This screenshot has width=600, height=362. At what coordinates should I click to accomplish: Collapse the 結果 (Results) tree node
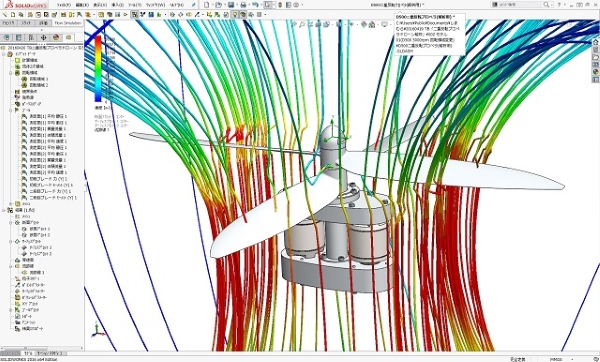[x=4, y=210]
